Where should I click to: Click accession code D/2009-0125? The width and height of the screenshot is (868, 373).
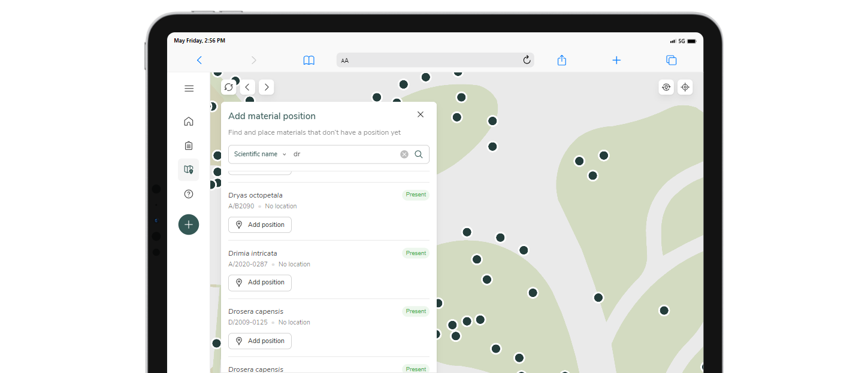pos(248,322)
